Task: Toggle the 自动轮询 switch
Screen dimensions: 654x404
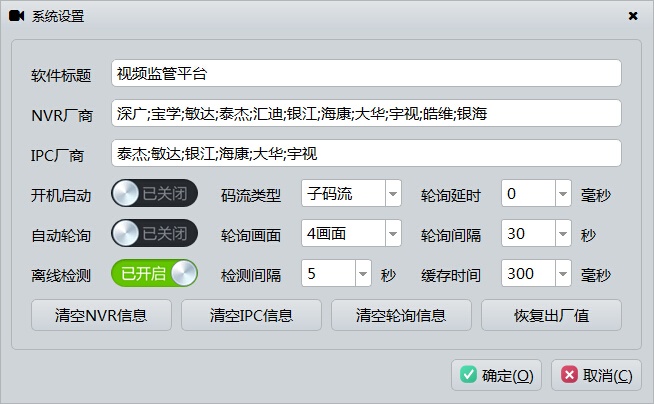Action: [x=154, y=233]
